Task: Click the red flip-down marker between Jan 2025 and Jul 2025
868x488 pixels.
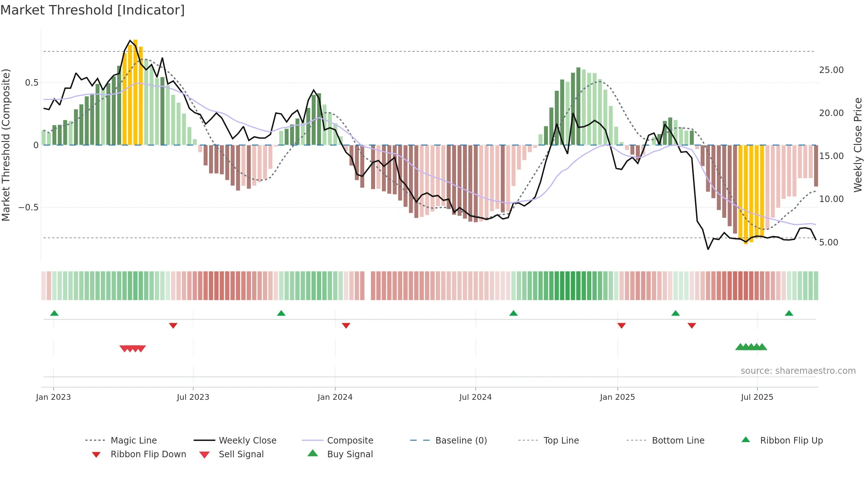Action: tap(692, 326)
